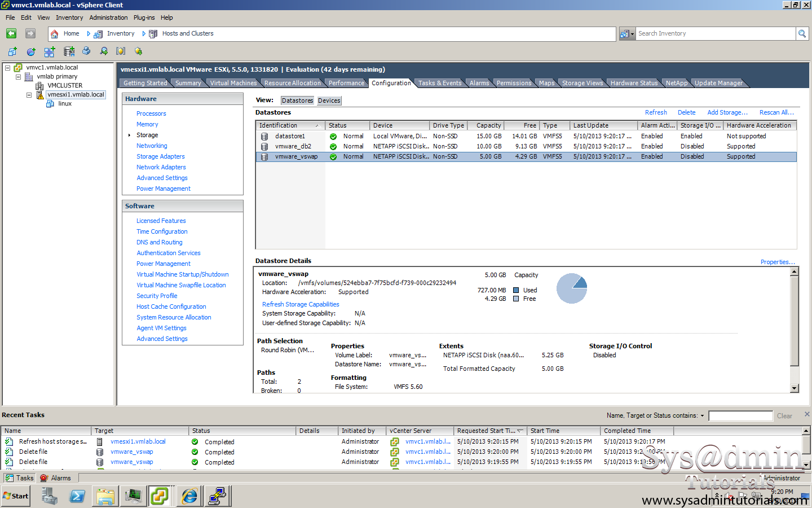Click the vmware_db2 datastore icon
The image size is (812, 508).
264,146
